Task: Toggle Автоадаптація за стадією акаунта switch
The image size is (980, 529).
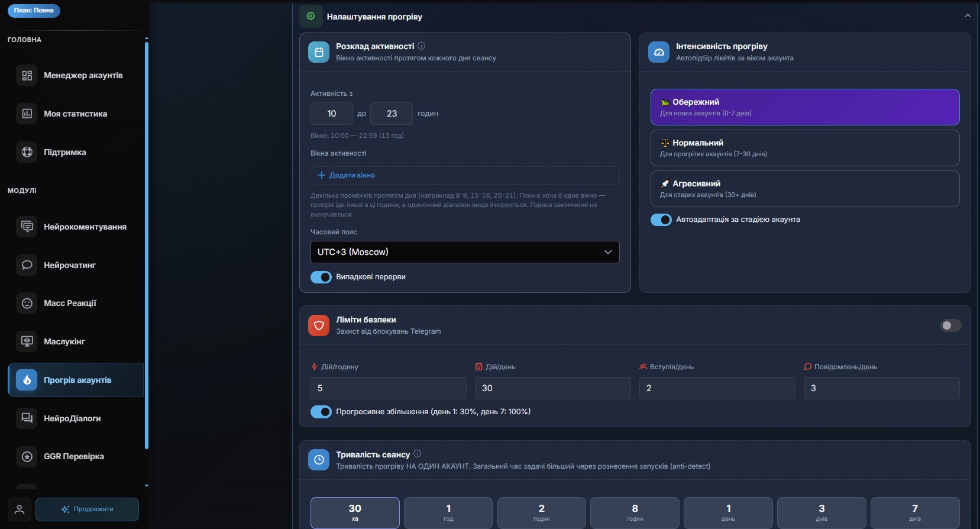Action: [661, 220]
